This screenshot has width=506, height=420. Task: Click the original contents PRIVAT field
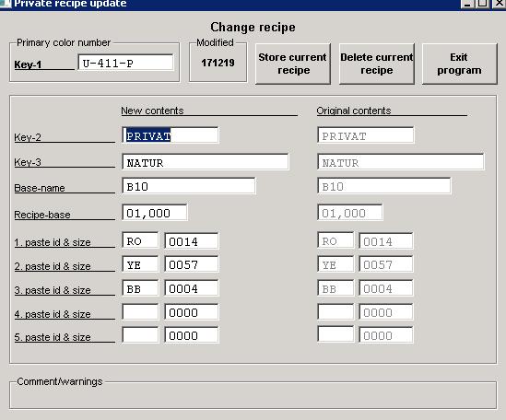click(x=366, y=134)
